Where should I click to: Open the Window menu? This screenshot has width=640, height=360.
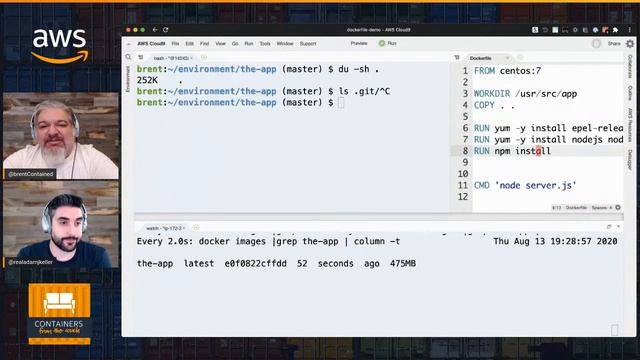(285, 44)
